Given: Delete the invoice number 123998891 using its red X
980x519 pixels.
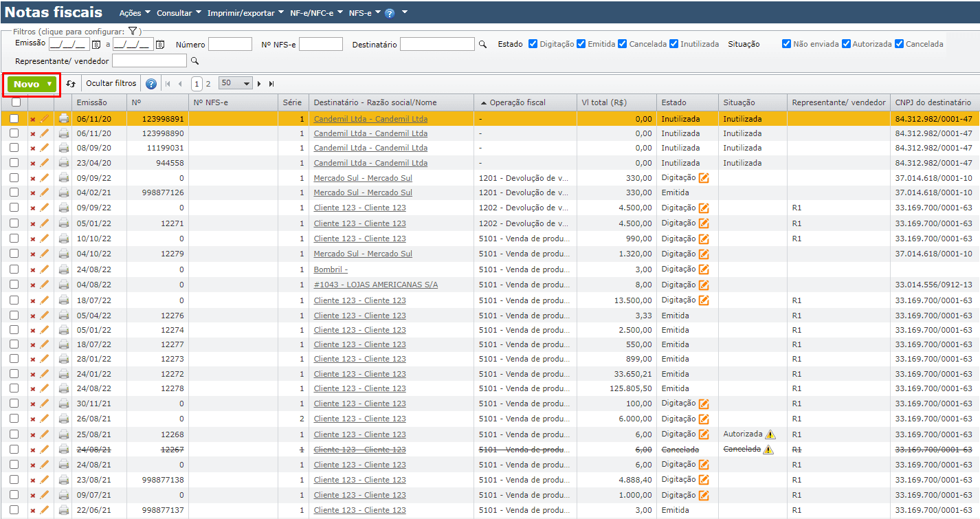Looking at the screenshot, I should 32,119.
